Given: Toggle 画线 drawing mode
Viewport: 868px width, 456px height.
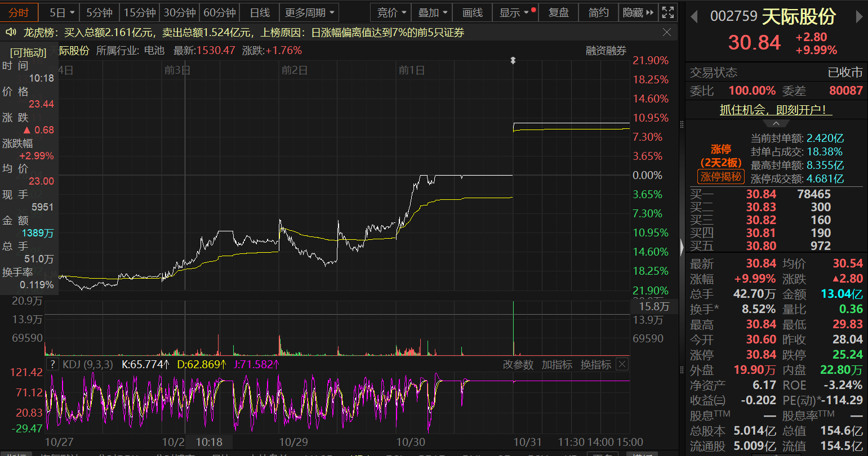Looking at the screenshot, I should (x=472, y=12).
